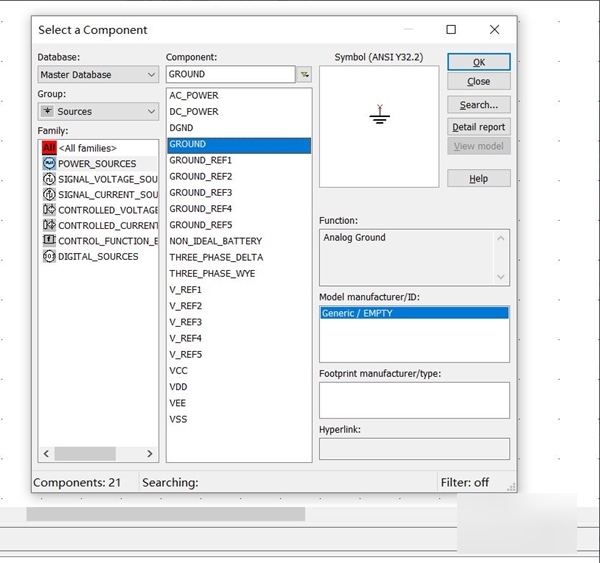Open the CONTROL_FUNCTION blocks family icon
600x563 pixels.
point(49,241)
